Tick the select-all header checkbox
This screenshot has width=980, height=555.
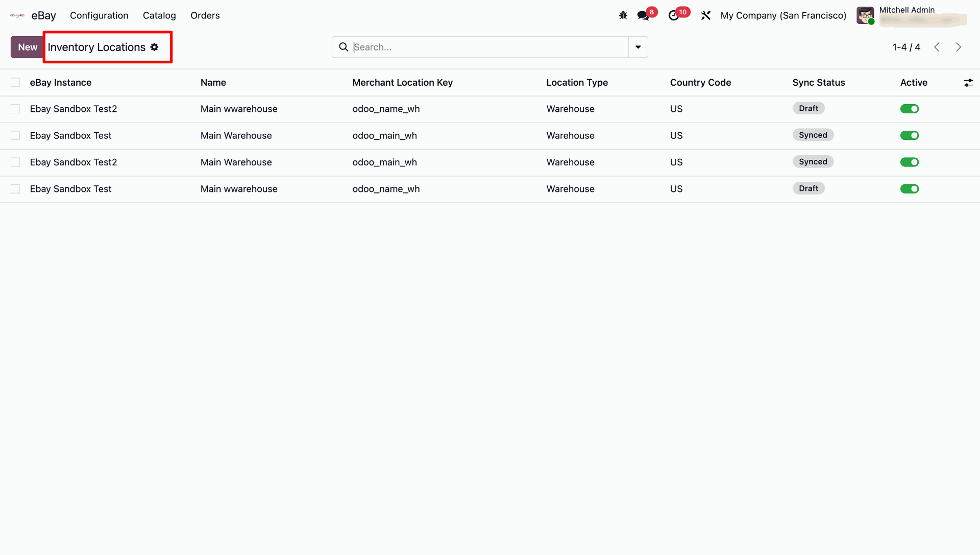15,82
